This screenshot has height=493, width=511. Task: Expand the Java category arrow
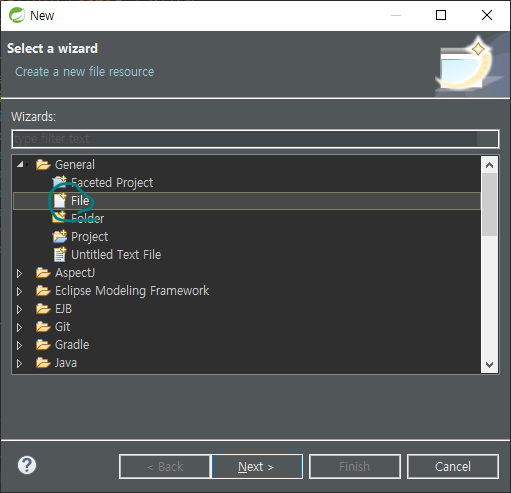[x=19, y=363]
